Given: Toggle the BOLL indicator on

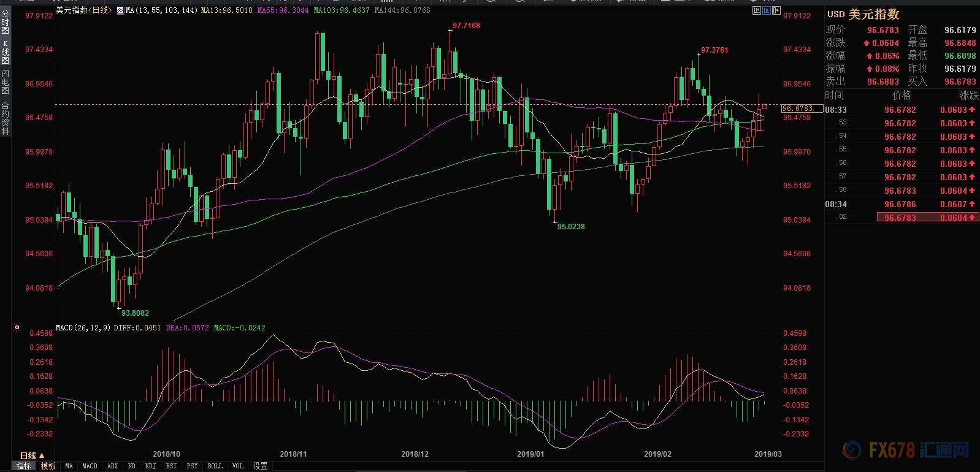Looking at the screenshot, I should [215, 466].
